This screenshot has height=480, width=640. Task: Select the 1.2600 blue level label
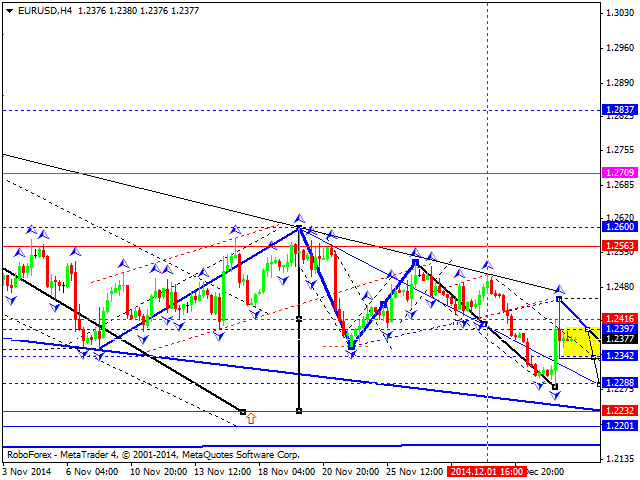coord(617,227)
